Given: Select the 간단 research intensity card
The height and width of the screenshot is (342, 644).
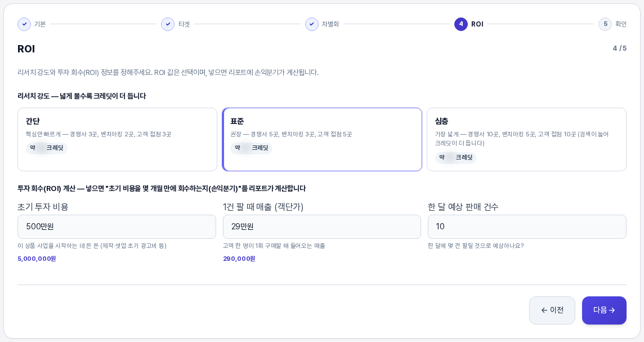Looking at the screenshot, I should coord(118,139).
